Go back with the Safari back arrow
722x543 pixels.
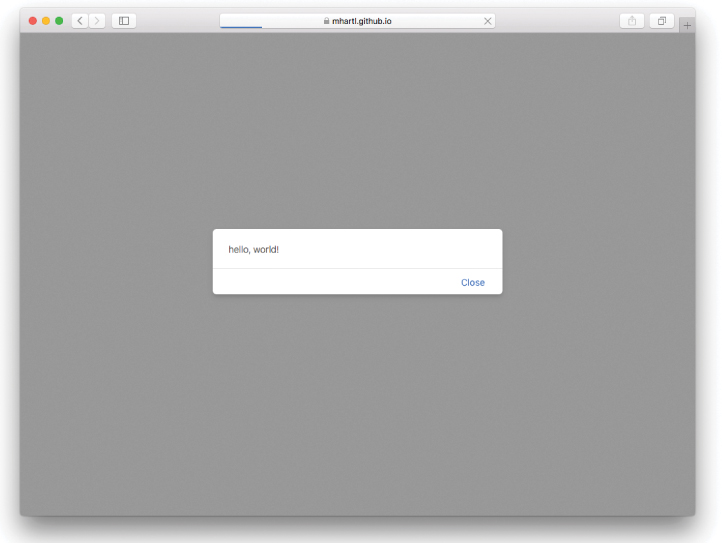(80, 21)
